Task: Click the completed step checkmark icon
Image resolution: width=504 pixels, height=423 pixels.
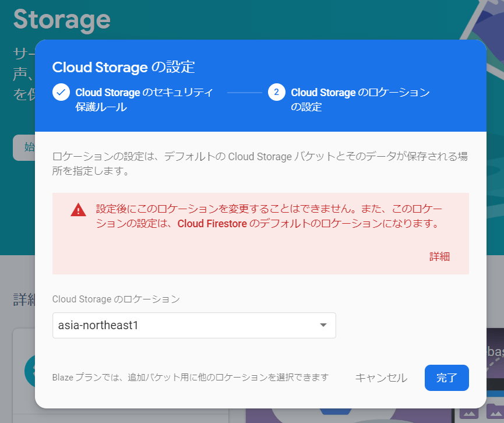Action: pyautogui.click(x=61, y=92)
